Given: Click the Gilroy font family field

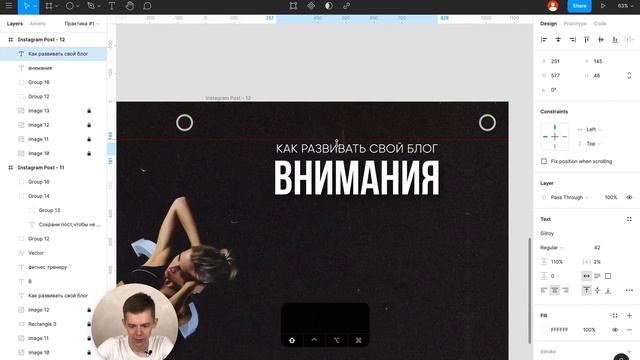Looking at the screenshot, I should [x=547, y=233].
